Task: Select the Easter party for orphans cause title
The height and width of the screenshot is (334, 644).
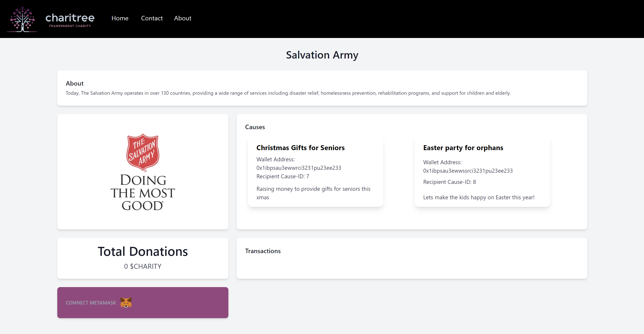Action: pos(463,148)
